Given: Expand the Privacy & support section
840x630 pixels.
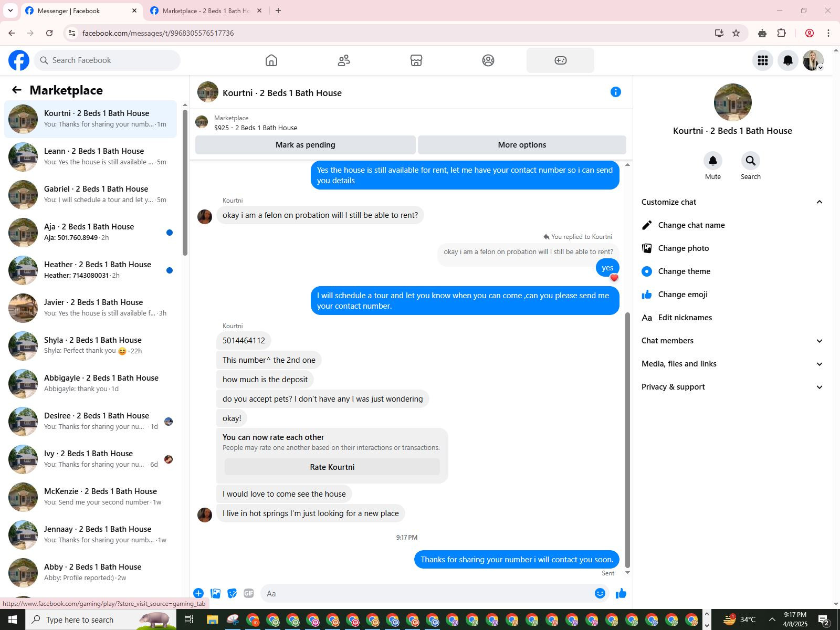Looking at the screenshot, I should (x=732, y=387).
